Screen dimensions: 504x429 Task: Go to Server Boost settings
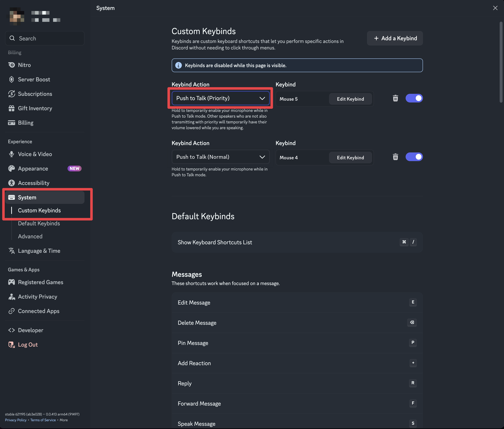point(45,80)
